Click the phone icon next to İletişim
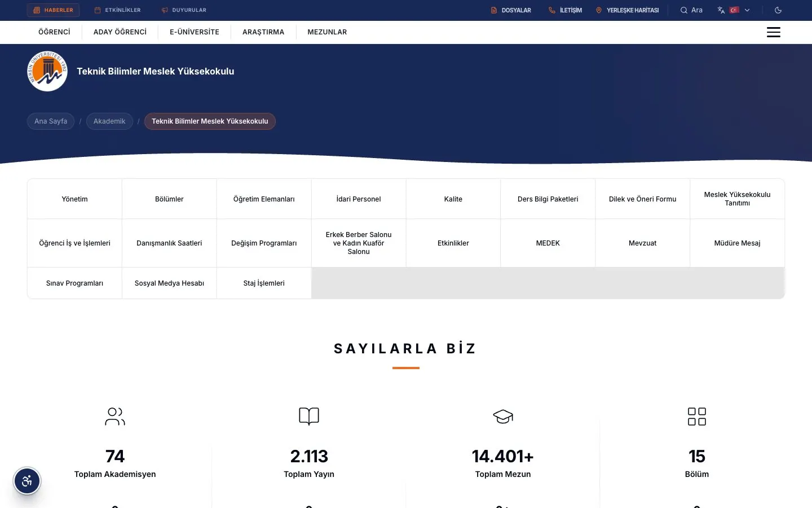 click(x=552, y=10)
